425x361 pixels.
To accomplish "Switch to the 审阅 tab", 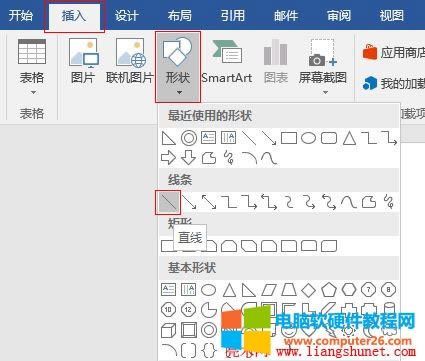I will [339, 15].
